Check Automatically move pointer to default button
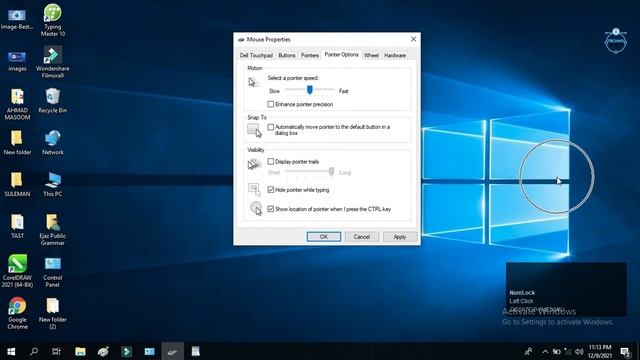Viewport: 640px width, 360px height. 271,127
